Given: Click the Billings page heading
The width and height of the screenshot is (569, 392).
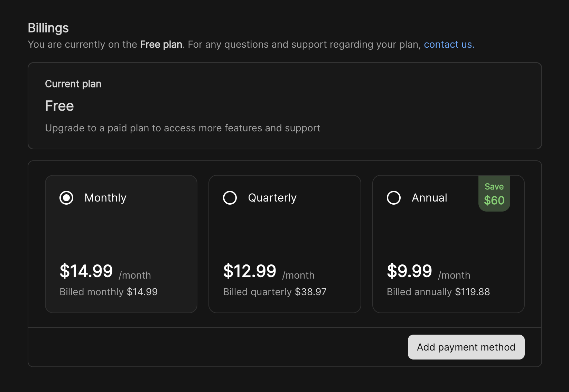Looking at the screenshot, I should pyautogui.click(x=48, y=28).
